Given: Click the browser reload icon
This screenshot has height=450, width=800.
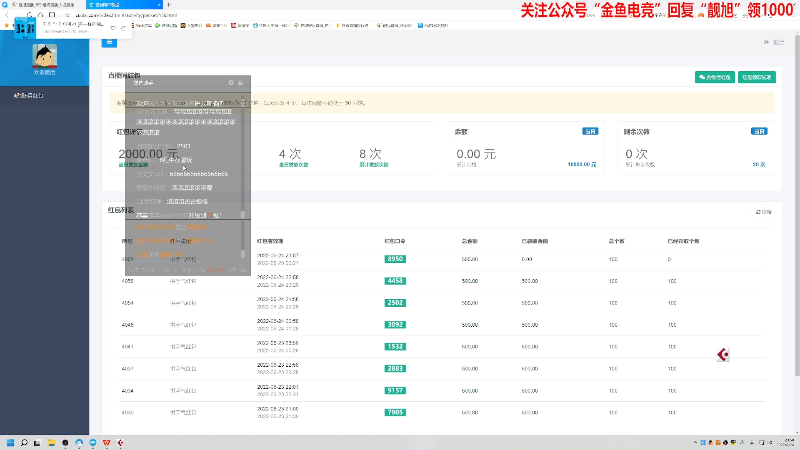Looking at the screenshot, I should (29, 15).
